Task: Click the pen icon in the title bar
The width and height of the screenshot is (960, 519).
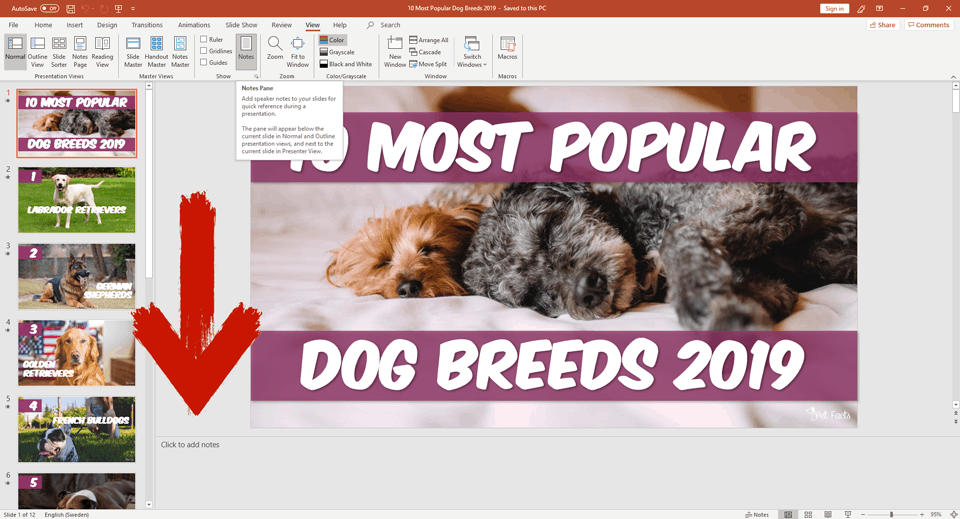Action: click(861, 9)
